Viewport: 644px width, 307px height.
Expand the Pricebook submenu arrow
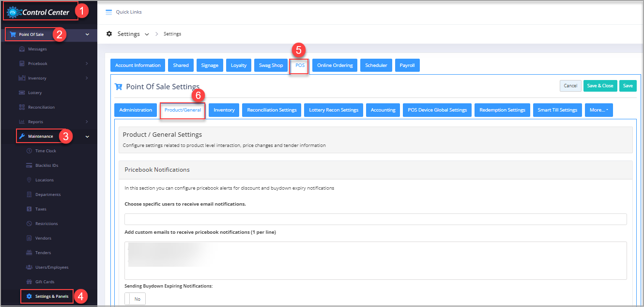pyautogui.click(x=86, y=64)
